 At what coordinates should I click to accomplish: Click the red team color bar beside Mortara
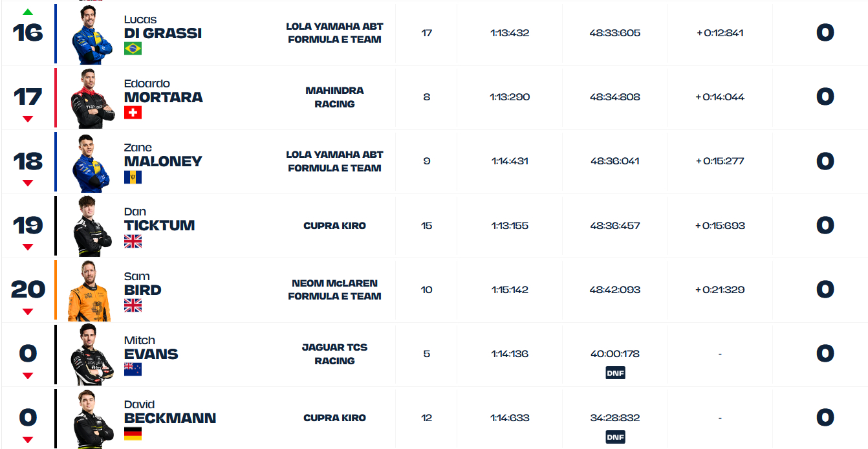(x=56, y=97)
